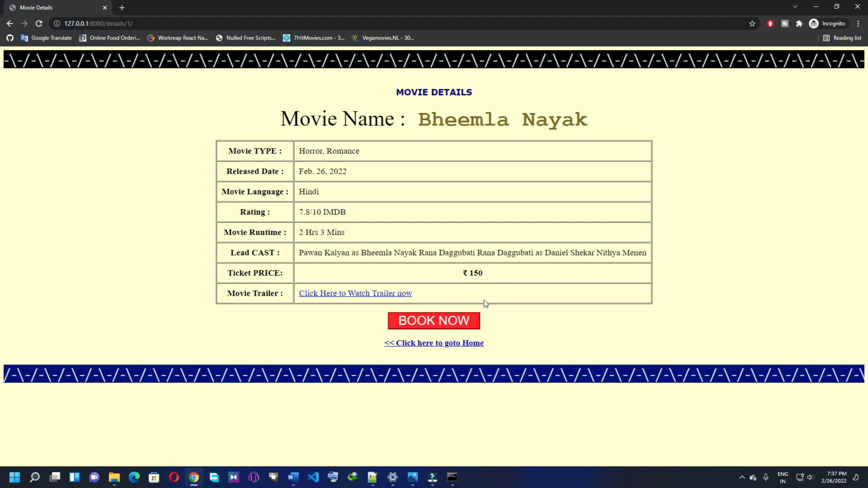
Task: Open the 7HitMovies.com bookmark
Action: pyautogui.click(x=314, y=38)
